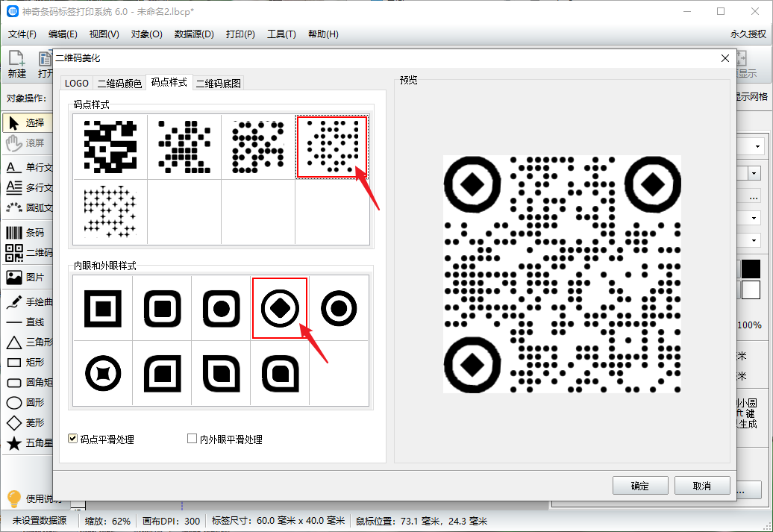The image size is (773, 532).
Task: Choose rounded square with circle center eye
Action: (x=222, y=309)
